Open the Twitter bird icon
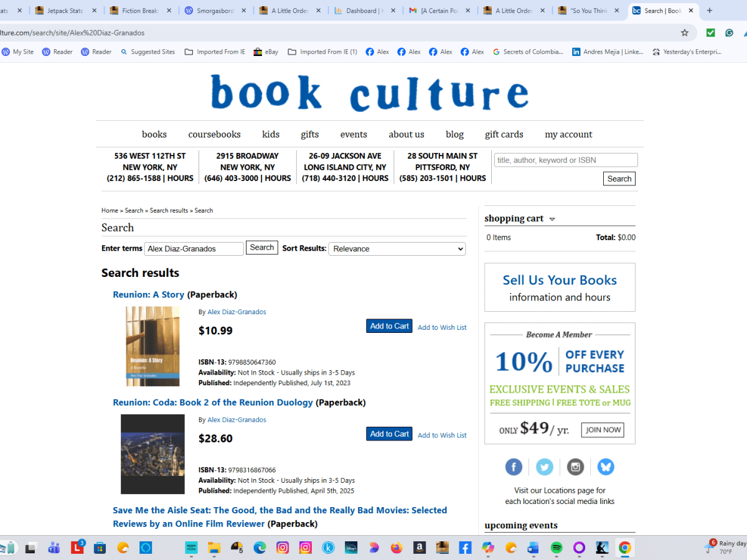747x560 pixels. click(544, 467)
